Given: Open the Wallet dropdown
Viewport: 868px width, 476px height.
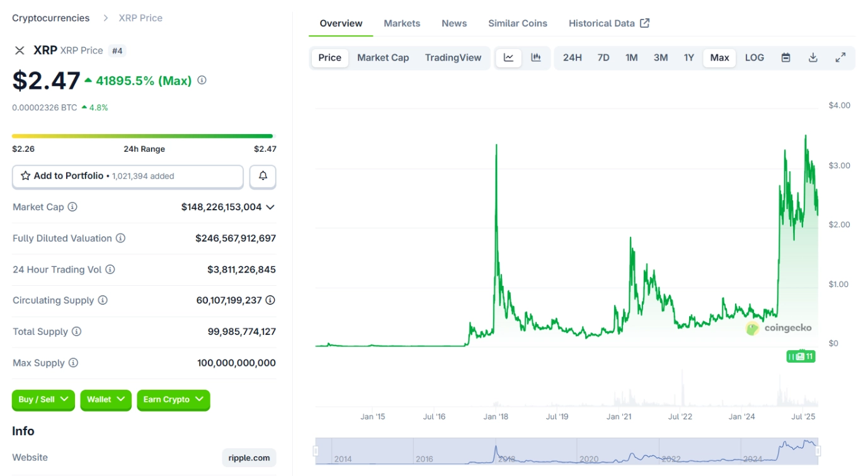Looking at the screenshot, I should tap(105, 400).
